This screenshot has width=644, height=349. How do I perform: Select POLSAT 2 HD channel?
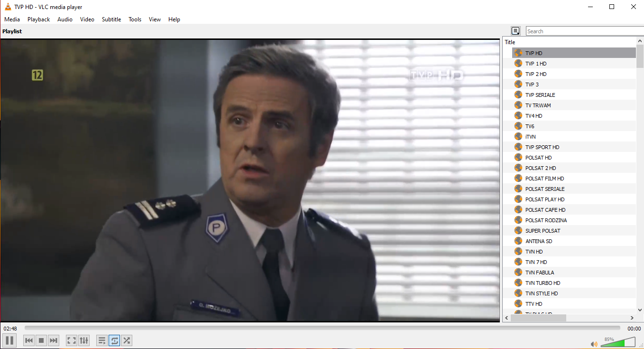tap(574, 168)
